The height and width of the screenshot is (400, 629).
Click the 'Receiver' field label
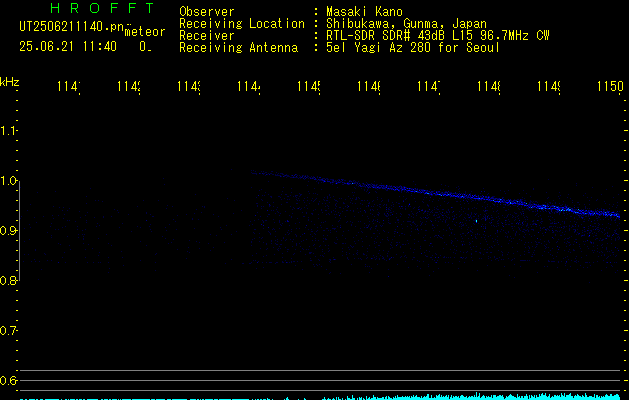(207, 36)
